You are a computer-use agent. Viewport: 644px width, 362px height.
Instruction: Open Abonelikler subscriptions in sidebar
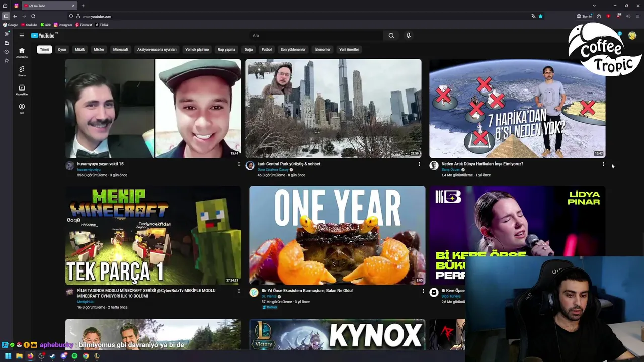click(22, 89)
